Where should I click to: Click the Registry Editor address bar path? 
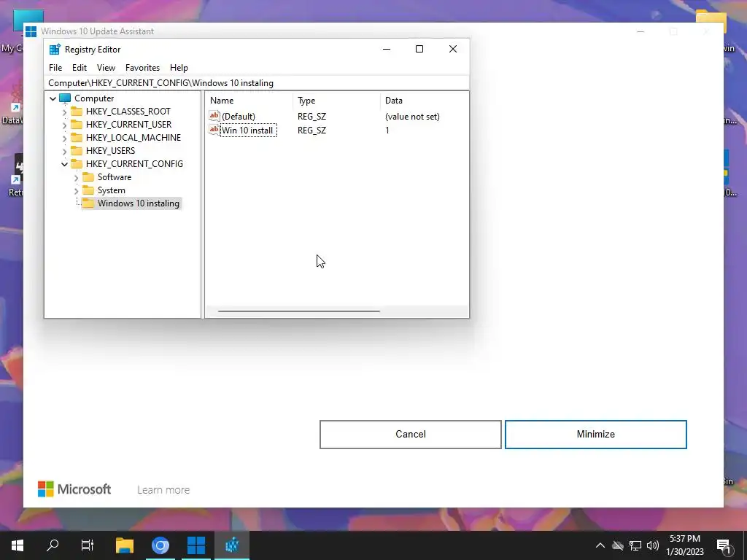256,83
